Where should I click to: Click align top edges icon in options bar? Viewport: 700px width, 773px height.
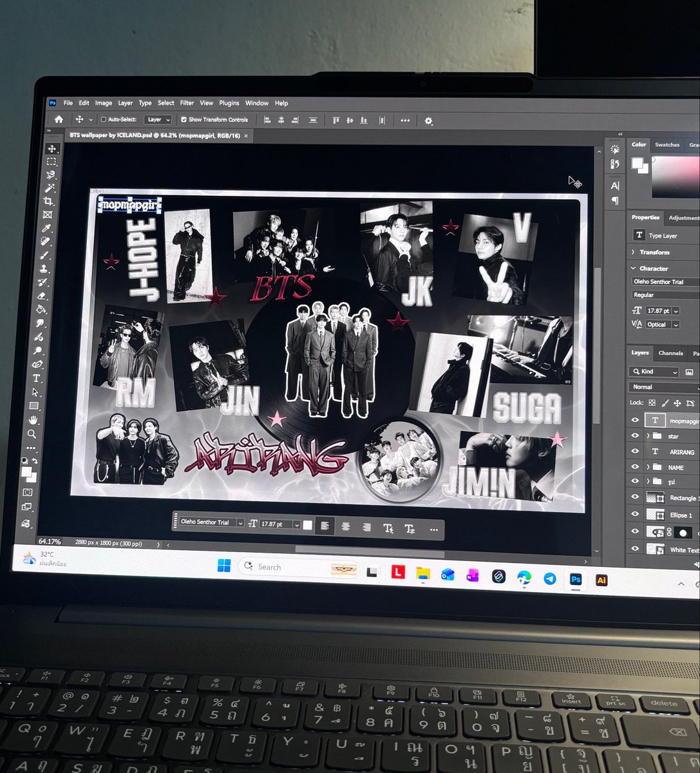pos(336,120)
